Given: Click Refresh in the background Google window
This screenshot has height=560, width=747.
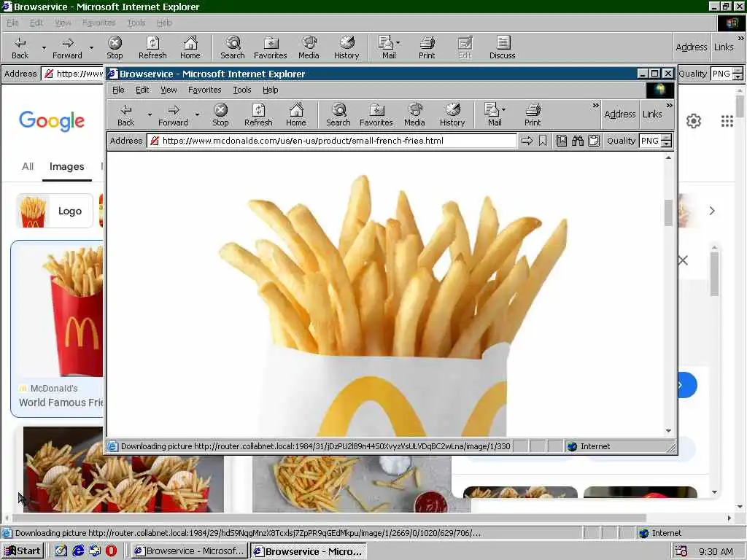Looking at the screenshot, I should 152,48.
